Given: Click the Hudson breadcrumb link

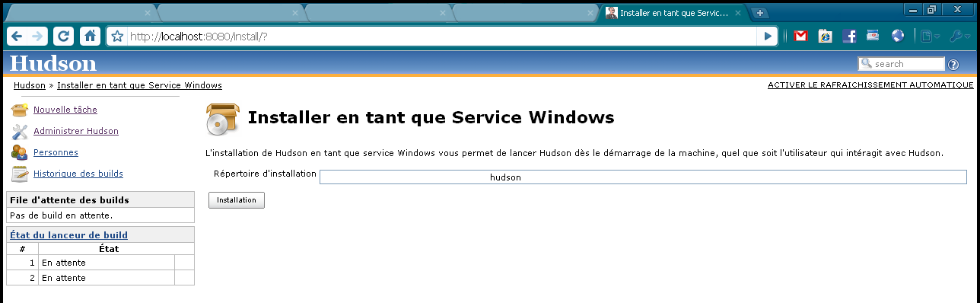Looking at the screenshot, I should click(30, 85).
